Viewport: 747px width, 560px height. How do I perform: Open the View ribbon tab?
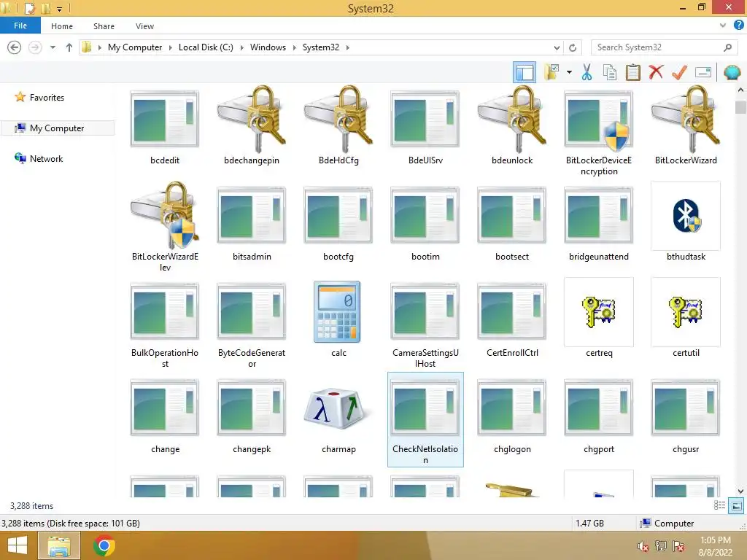[x=144, y=26]
